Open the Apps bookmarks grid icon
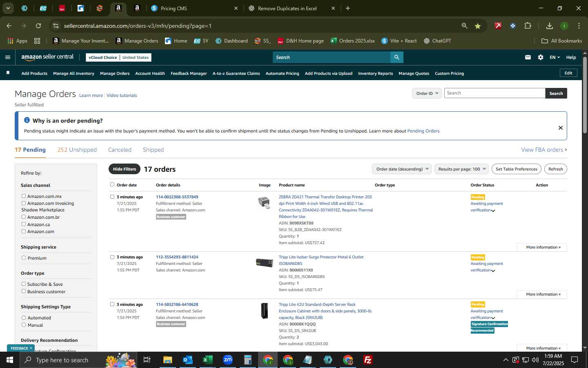Screen dimensions: 588x368 point(11,41)
